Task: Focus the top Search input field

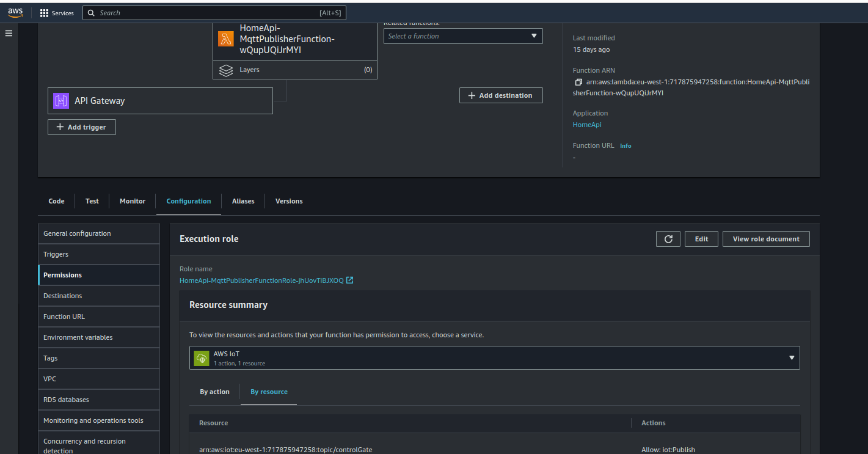Action: [208, 13]
